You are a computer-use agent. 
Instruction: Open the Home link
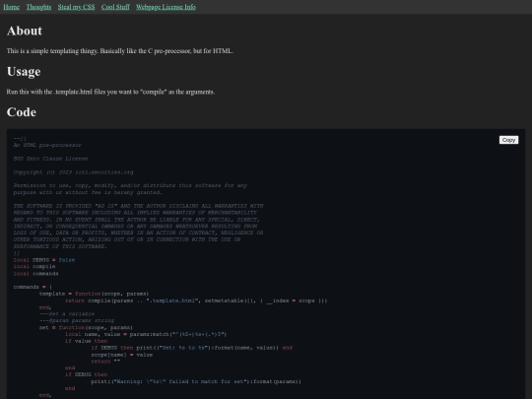(11, 7)
